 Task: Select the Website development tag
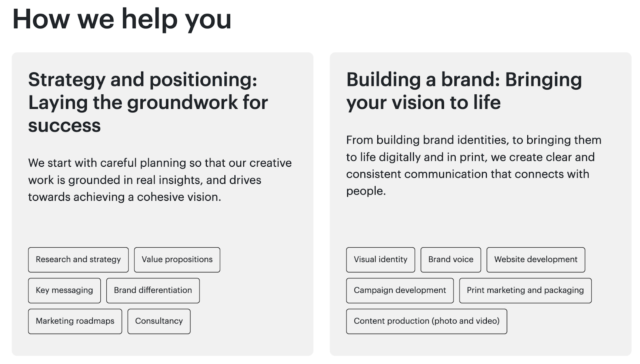click(x=536, y=260)
